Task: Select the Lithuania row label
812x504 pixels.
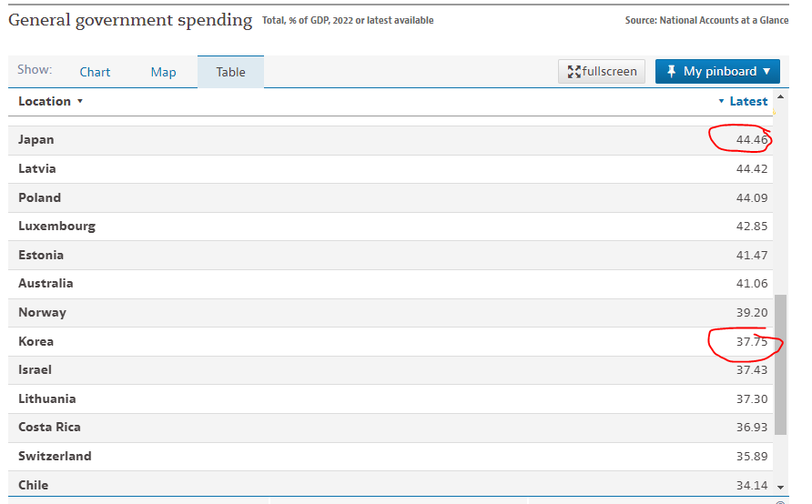Action: 46,399
